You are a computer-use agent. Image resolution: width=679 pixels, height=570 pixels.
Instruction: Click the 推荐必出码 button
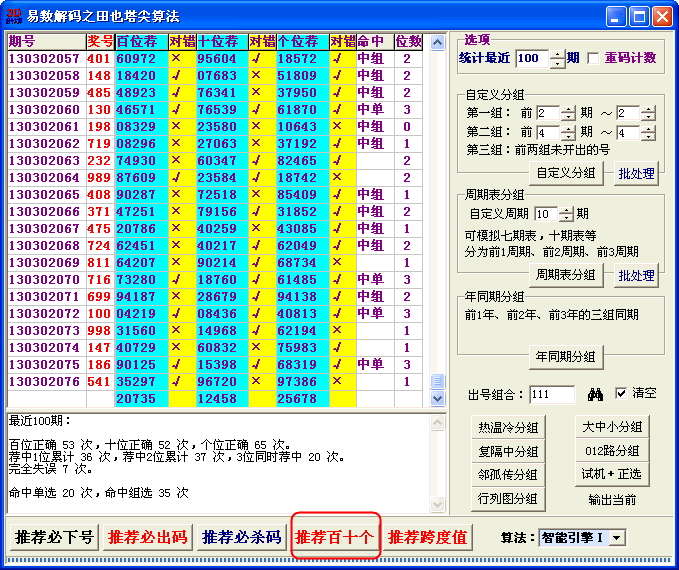click(147, 537)
